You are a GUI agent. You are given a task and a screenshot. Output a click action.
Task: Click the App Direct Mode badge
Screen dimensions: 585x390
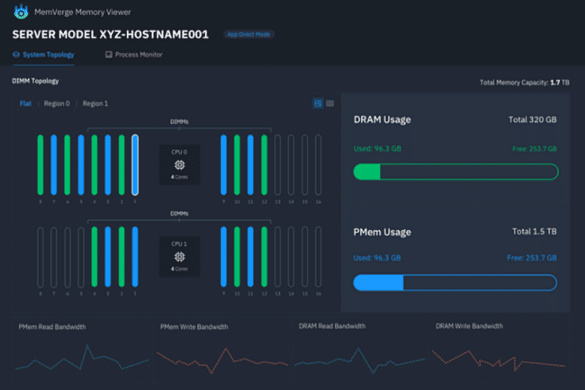coord(248,34)
